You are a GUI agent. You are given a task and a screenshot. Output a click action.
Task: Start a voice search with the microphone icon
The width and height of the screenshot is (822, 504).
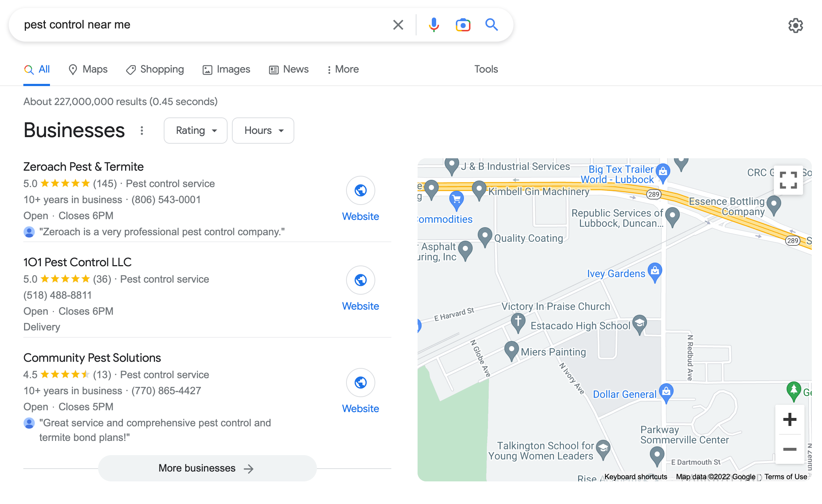point(434,24)
